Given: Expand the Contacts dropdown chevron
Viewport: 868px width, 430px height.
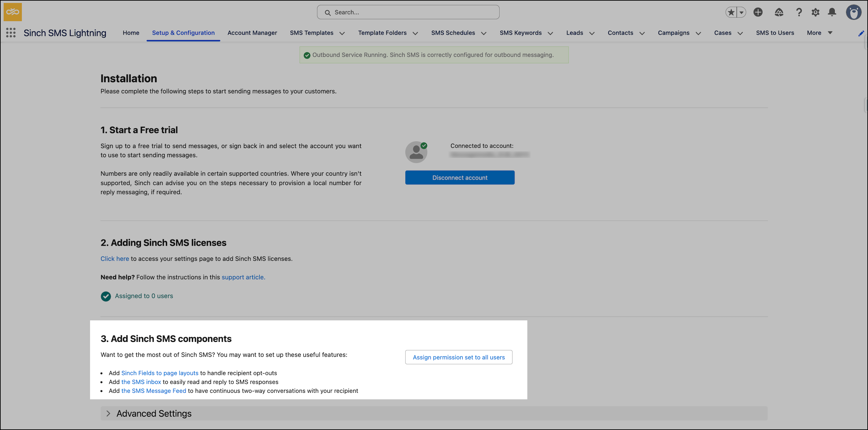Looking at the screenshot, I should point(642,33).
